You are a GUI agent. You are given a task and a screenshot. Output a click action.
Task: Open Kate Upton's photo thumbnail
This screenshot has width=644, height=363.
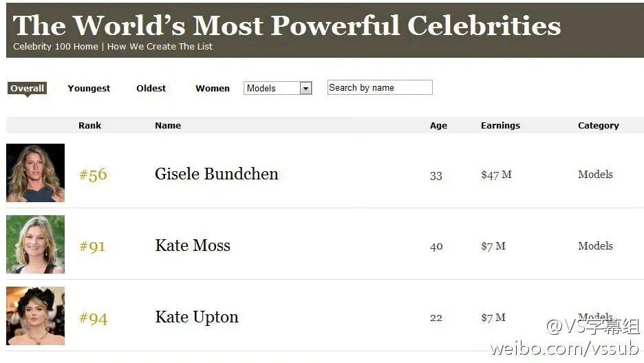click(x=35, y=316)
